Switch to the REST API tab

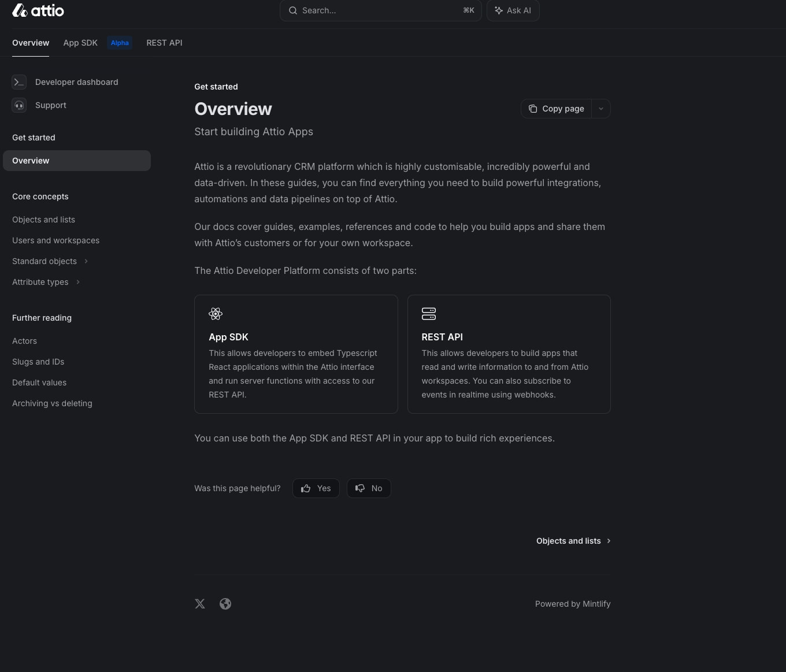tap(164, 43)
